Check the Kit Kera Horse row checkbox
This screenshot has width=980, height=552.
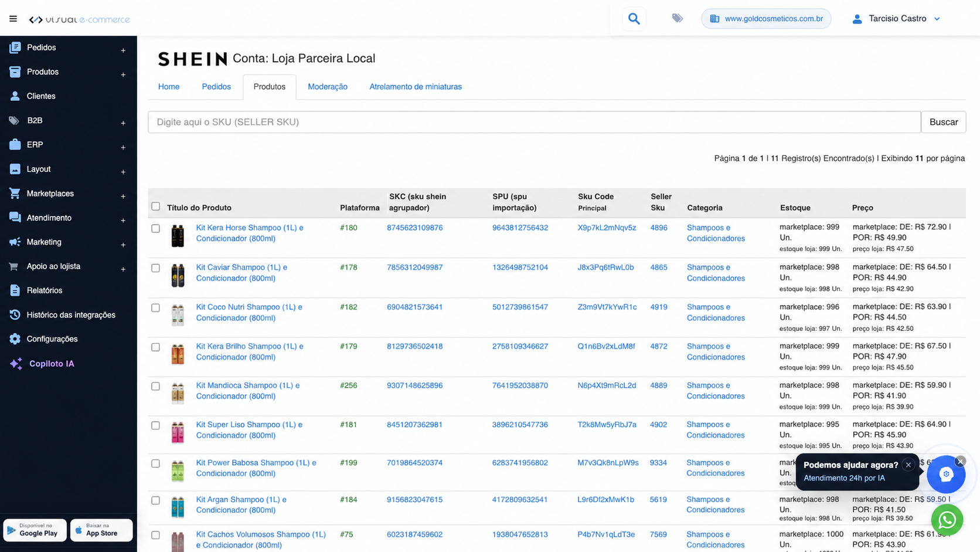click(155, 229)
